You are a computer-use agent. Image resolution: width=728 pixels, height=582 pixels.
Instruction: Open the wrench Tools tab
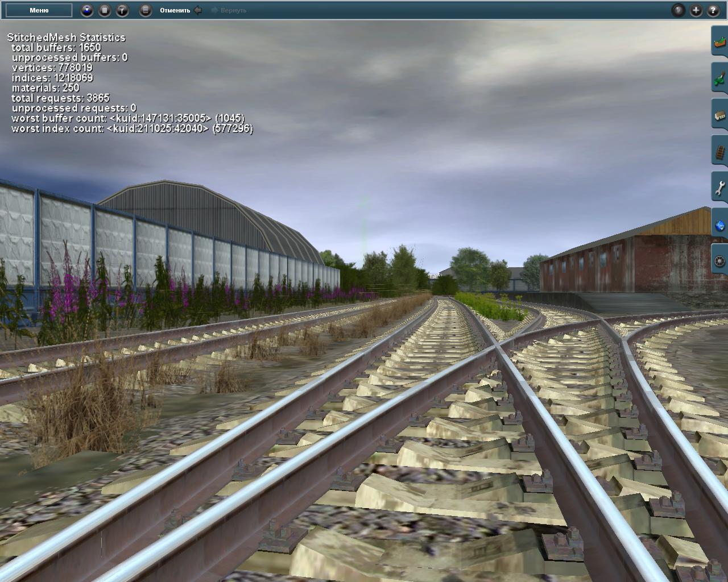[719, 188]
